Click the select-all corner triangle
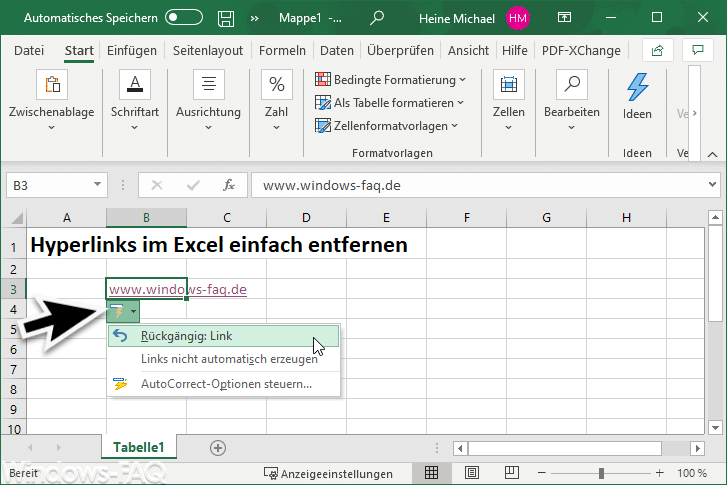The width and height of the screenshot is (727, 485). (16, 217)
